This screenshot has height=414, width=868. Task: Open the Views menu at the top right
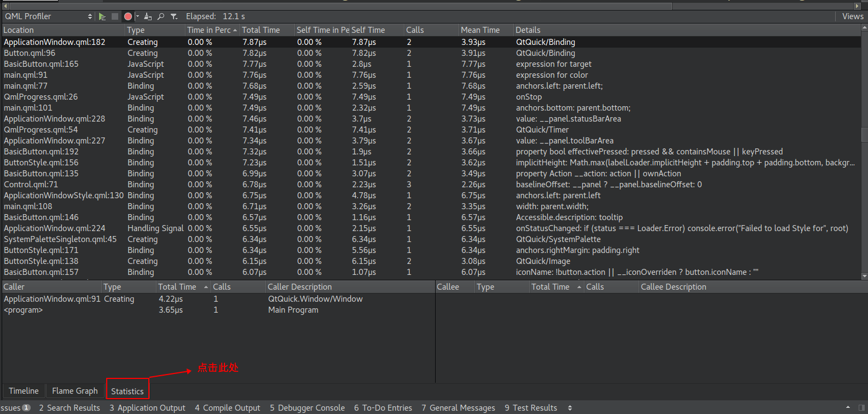[x=853, y=16]
